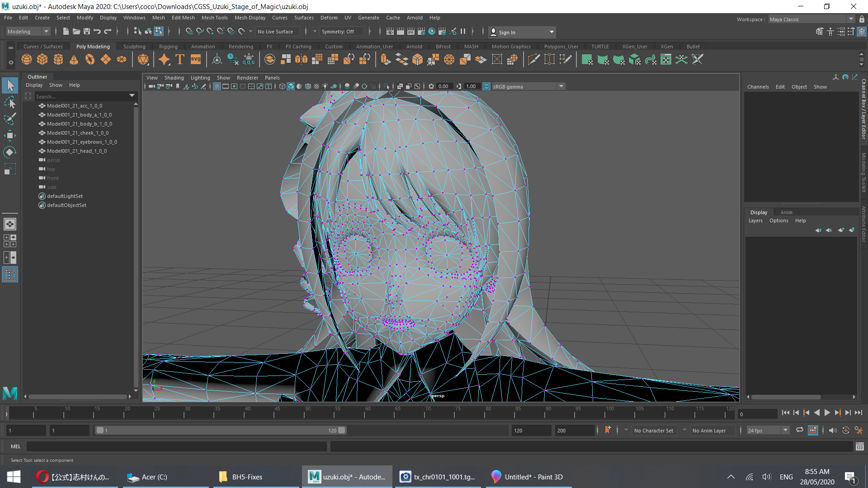Create a polygon sphere from shelf
Screen dimensions: 868x488
pos(27,59)
